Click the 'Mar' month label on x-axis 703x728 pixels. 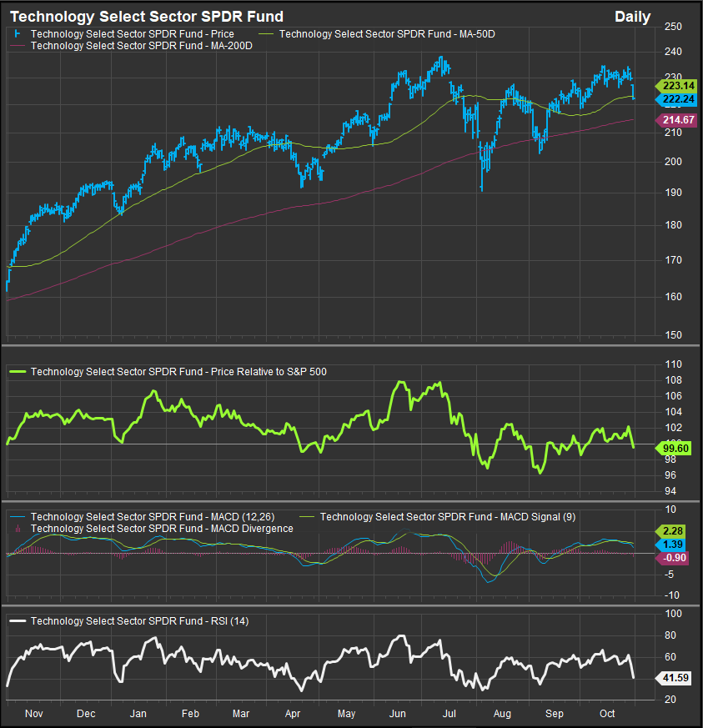(241, 713)
